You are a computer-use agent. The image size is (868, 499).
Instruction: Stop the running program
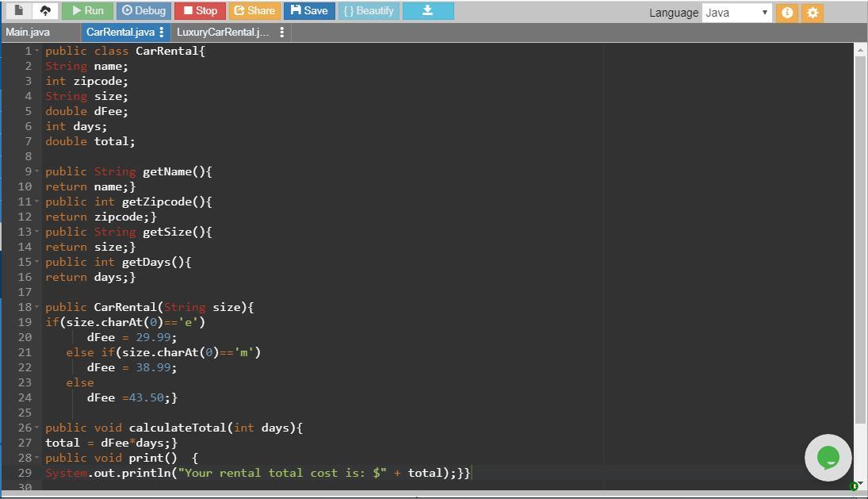[200, 10]
